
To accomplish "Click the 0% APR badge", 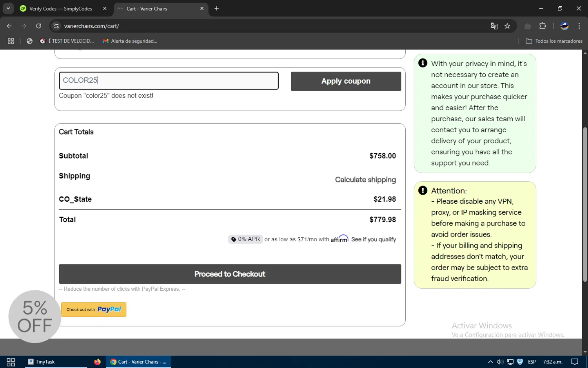I will (245, 239).
